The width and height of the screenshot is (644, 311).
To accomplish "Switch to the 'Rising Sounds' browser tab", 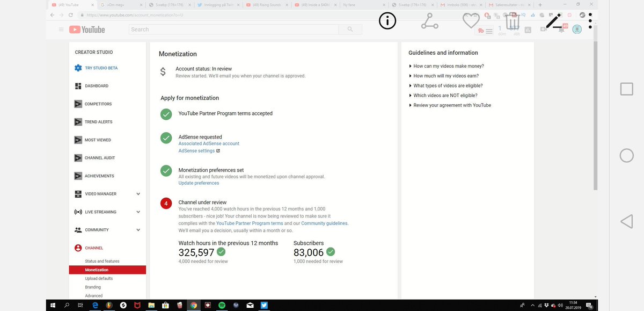I will [267, 4].
